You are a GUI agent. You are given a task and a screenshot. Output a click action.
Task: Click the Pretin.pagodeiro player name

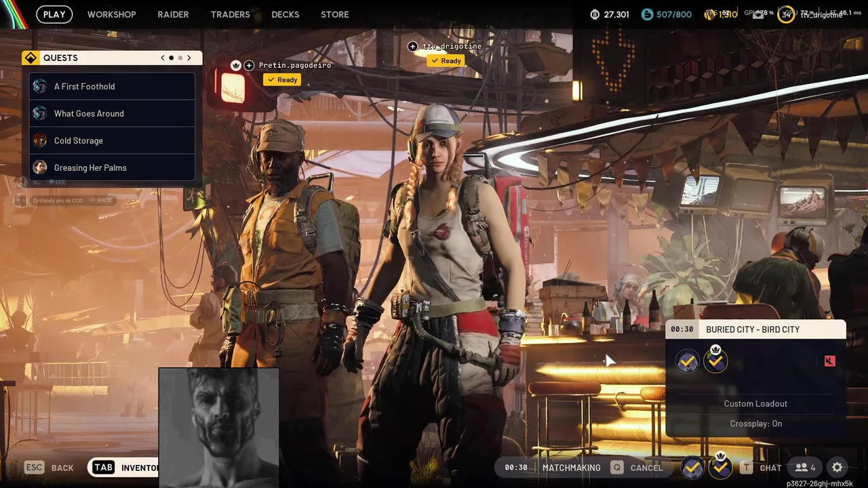295,65
